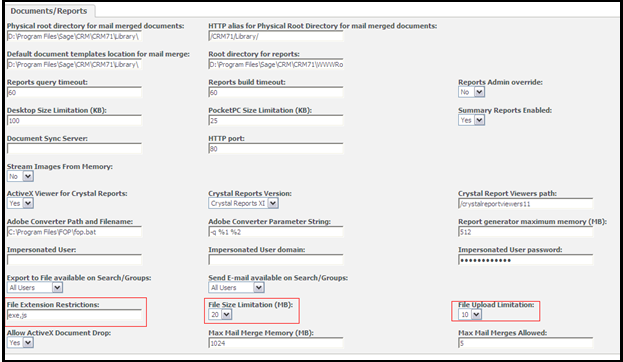
Task: Click the Impersonated User field
Action: 74,260
